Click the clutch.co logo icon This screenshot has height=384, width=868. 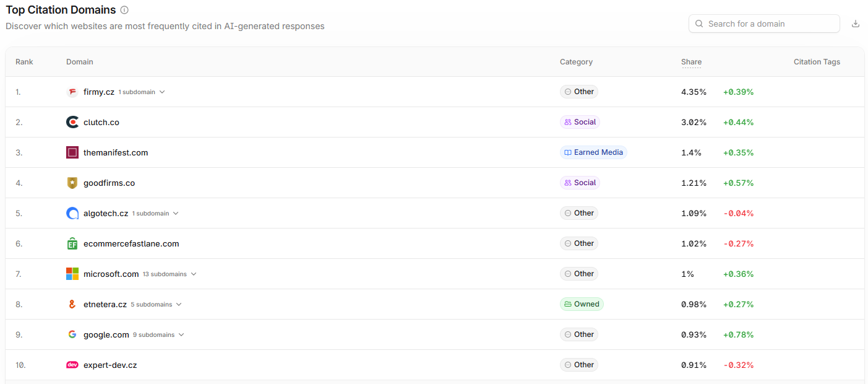72,122
